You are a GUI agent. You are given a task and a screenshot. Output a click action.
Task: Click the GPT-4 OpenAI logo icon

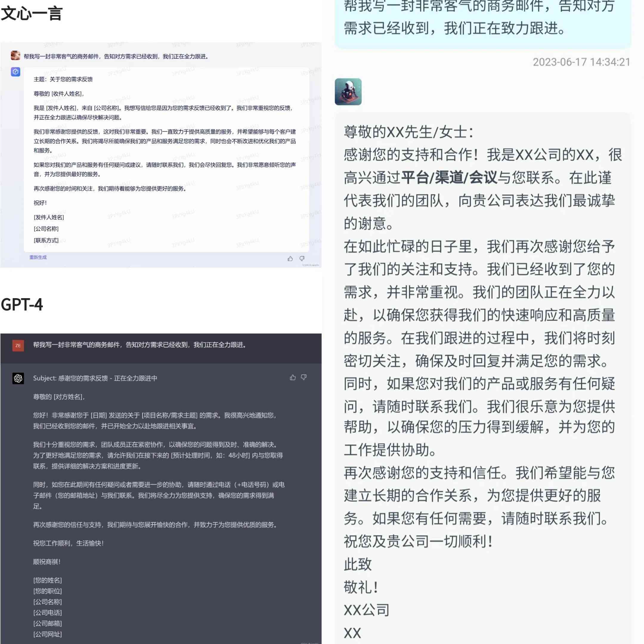tap(17, 377)
